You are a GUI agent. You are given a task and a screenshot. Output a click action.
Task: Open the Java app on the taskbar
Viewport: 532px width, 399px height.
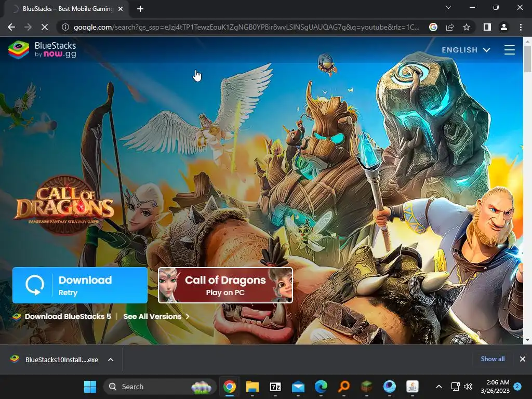tap(412, 387)
